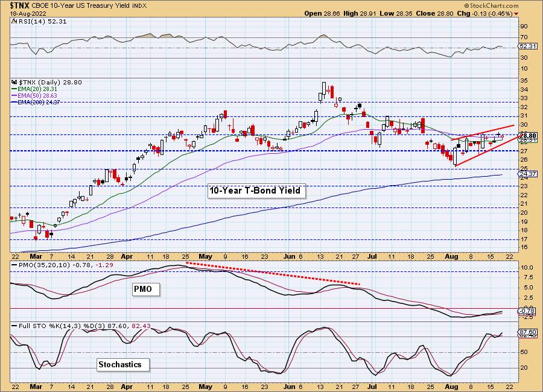Click the Mar label on price date axis
Screen dimensions: 543x392
point(36,256)
